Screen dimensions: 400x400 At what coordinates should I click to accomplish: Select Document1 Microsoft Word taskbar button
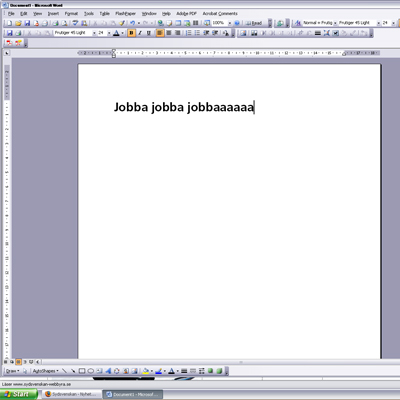[x=132, y=394]
